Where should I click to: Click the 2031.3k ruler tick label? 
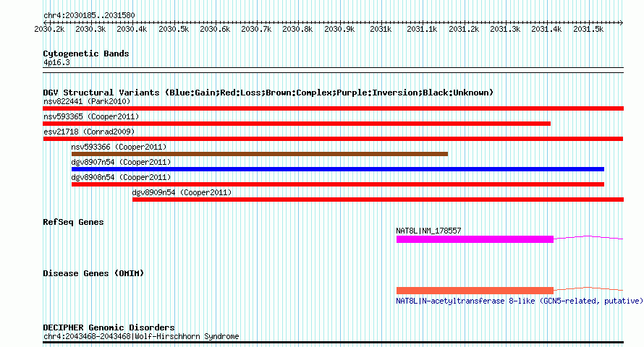coord(505,29)
